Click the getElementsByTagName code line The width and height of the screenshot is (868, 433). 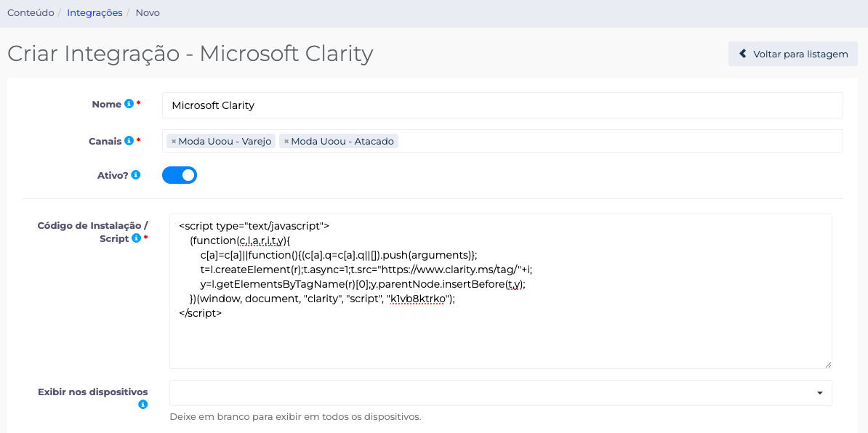(363, 283)
